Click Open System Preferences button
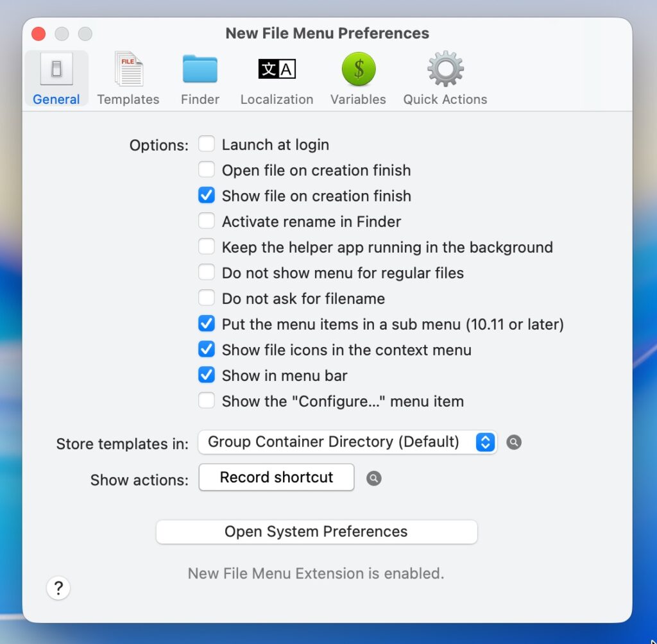 click(316, 532)
